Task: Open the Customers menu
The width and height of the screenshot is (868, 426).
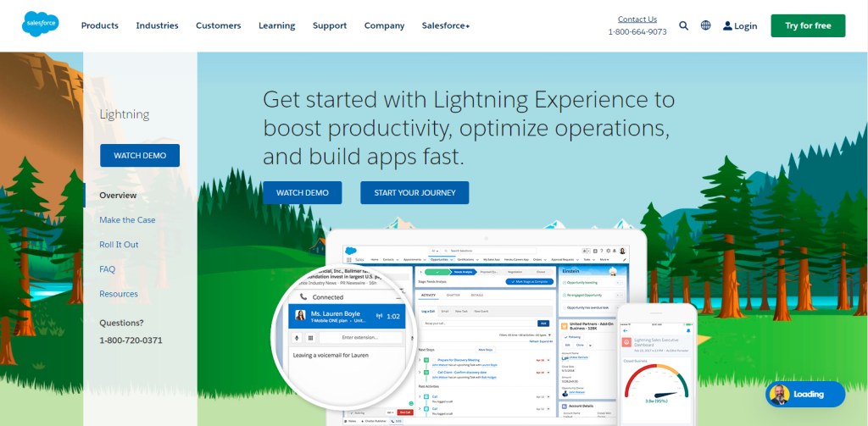Action: click(x=218, y=25)
